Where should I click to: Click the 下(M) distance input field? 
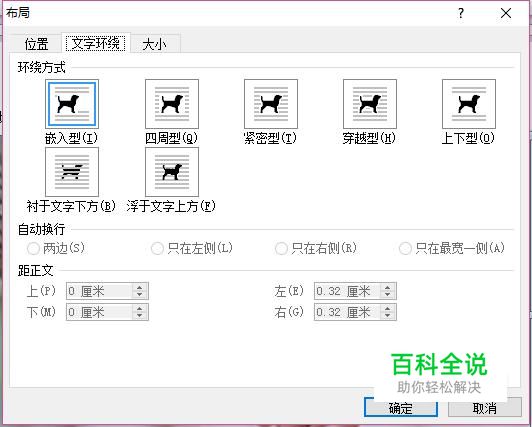point(99,312)
